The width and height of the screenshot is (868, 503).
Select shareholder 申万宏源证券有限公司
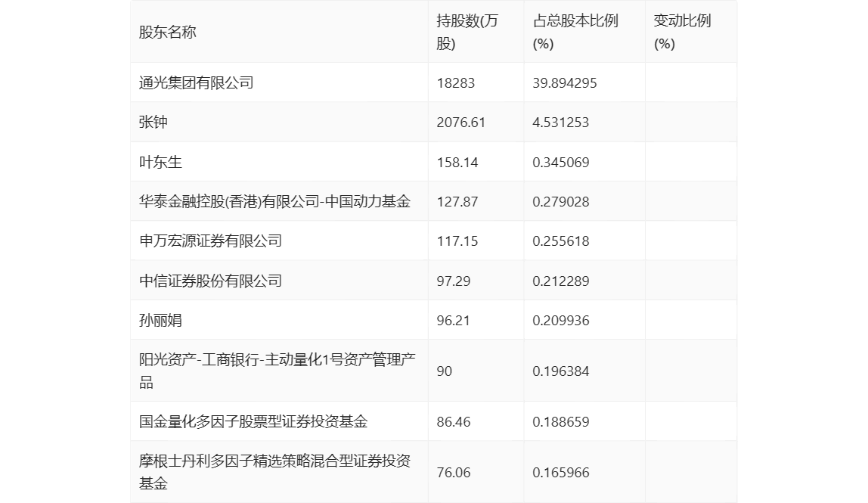coord(210,241)
